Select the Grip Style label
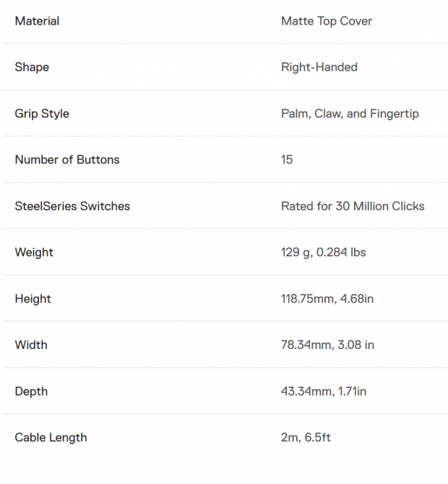 tap(42, 113)
